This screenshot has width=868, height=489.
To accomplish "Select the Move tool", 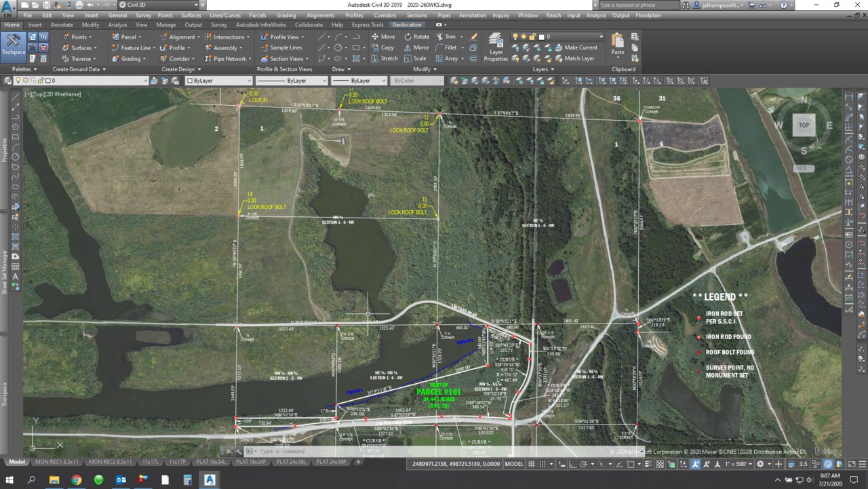I will click(x=383, y=37).
